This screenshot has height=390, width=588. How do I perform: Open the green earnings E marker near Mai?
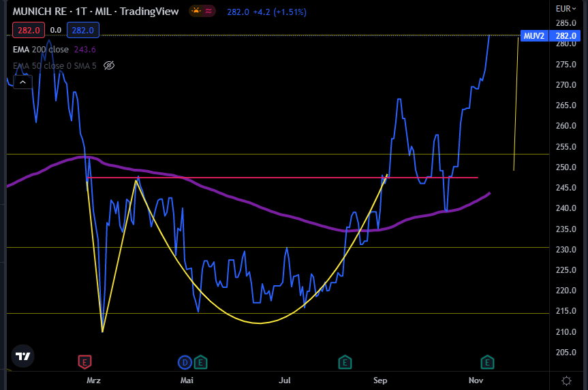200,362
